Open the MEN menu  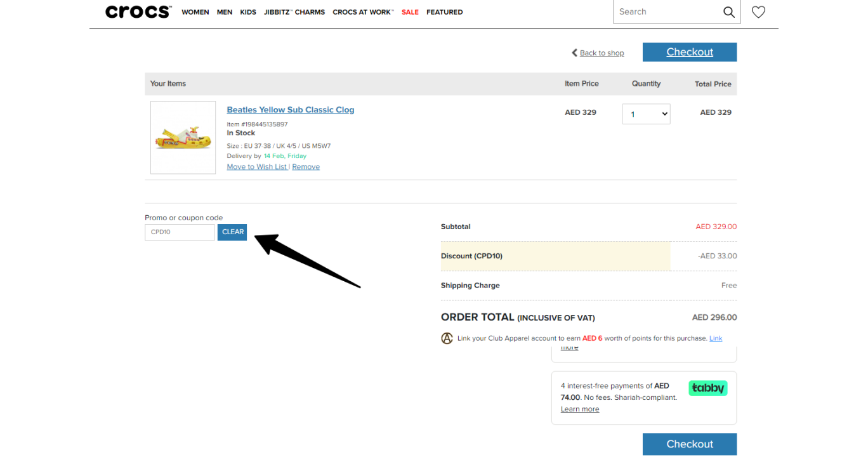(x=225, y=12)
